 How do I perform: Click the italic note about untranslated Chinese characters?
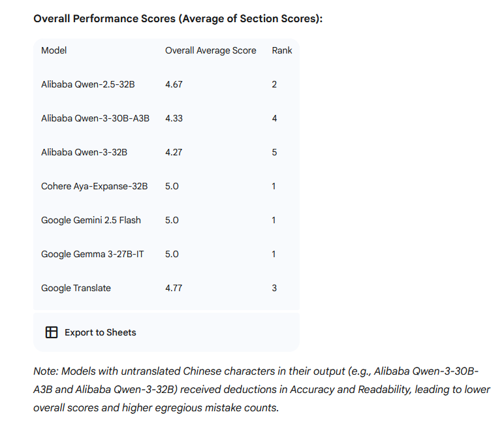point(262,389)
